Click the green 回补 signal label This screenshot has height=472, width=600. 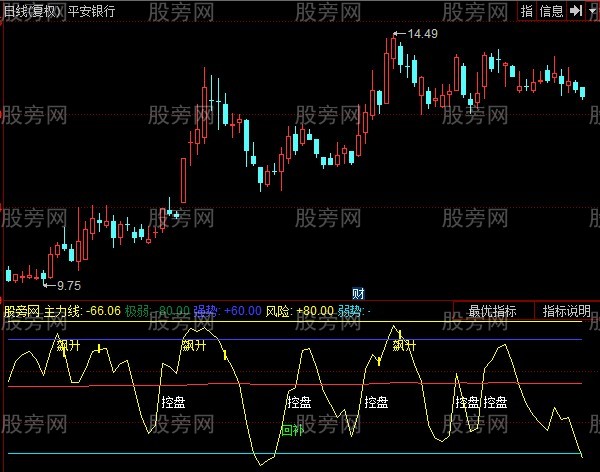pyautogui.click(x=292, y=430)
